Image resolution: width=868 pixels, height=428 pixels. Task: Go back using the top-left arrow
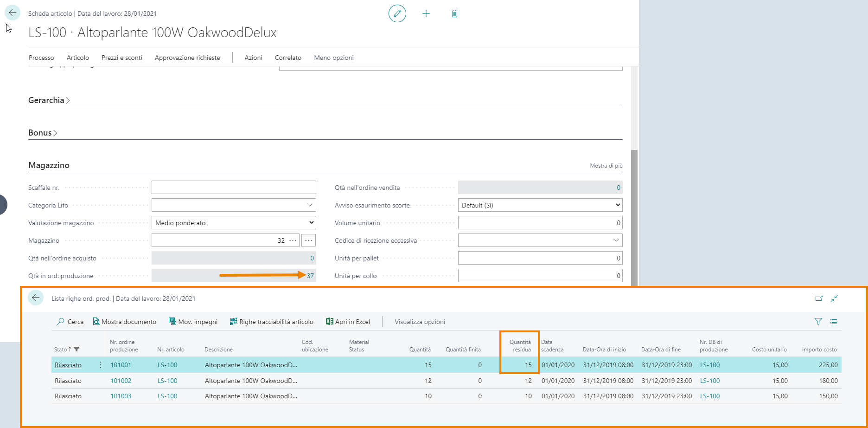click(13, 13)
